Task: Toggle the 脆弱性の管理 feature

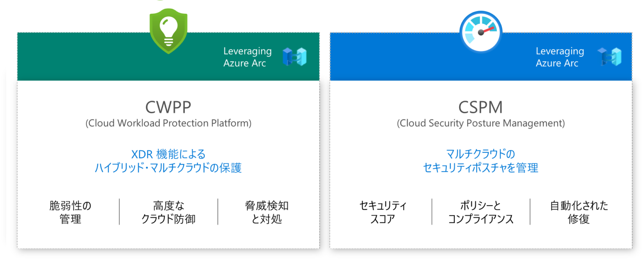Action: click(x=70, y=212)
